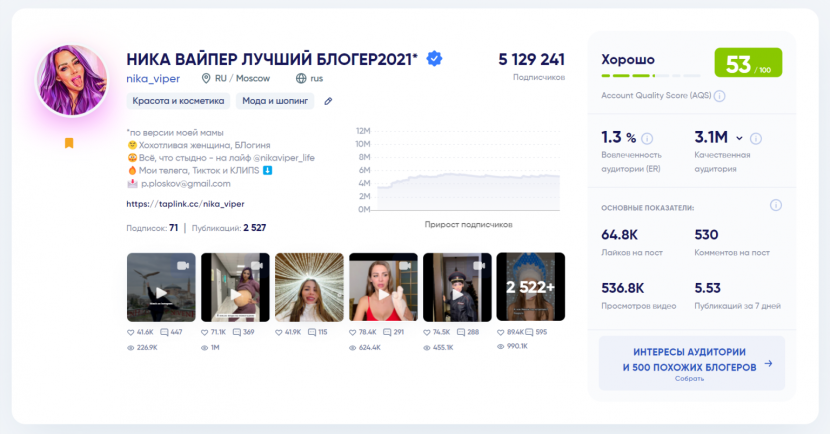Click the pencil edit icon beside category tags
830x434 pixels.
pos(328,101)
